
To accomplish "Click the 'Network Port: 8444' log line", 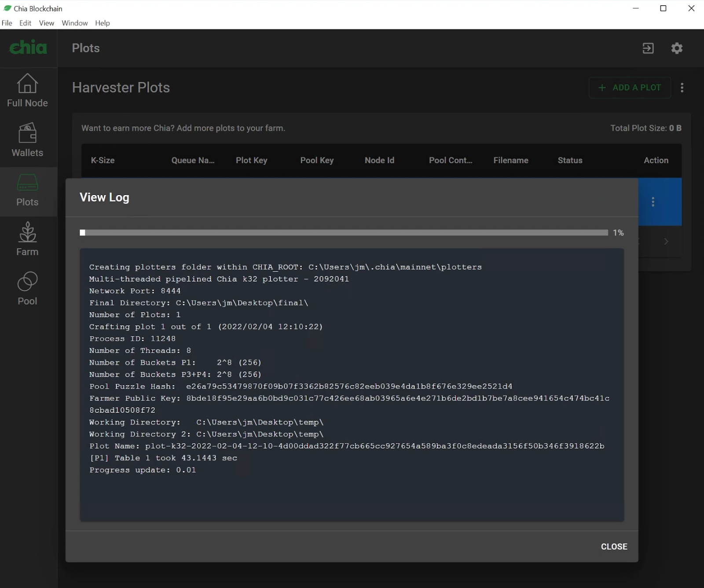I will click(x=135, y=290).
